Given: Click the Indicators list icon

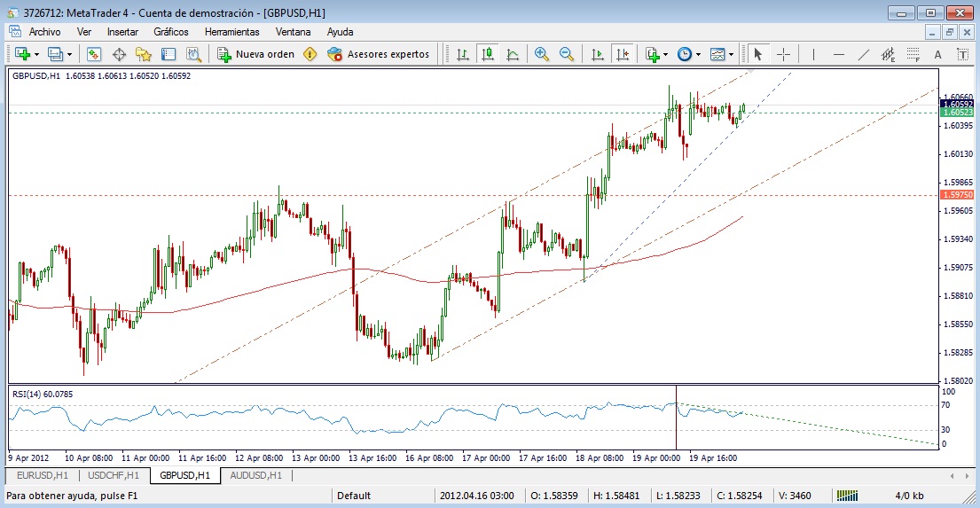Looking at the screenshot, I should [653, 54].
